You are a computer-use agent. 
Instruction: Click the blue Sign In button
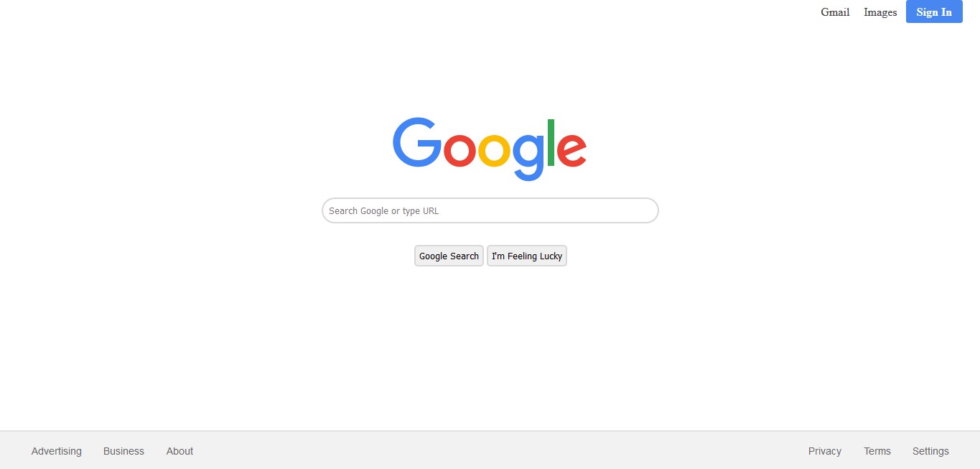[934, 11]
